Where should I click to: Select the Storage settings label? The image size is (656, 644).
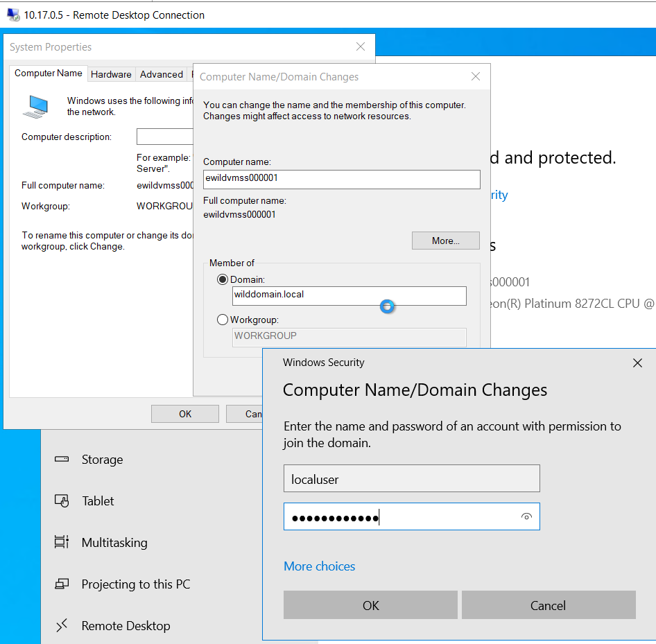[x=102, y=459]
